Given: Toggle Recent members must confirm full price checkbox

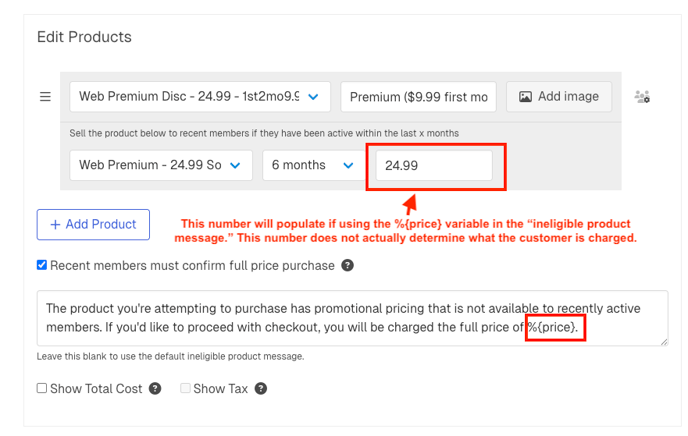Looking at the screenshot, I should pos(42,266).
